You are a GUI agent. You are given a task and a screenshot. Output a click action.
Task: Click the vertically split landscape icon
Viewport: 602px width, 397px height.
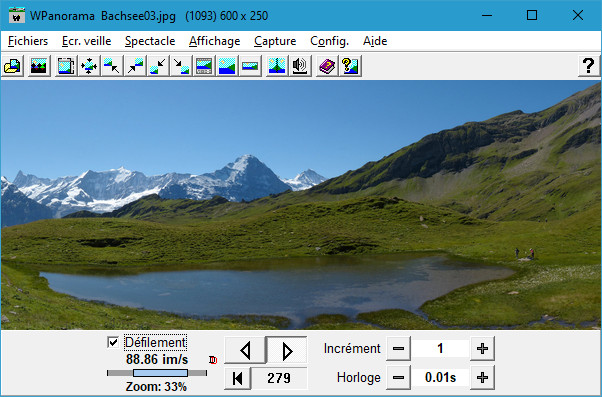[x=277, y=66]
